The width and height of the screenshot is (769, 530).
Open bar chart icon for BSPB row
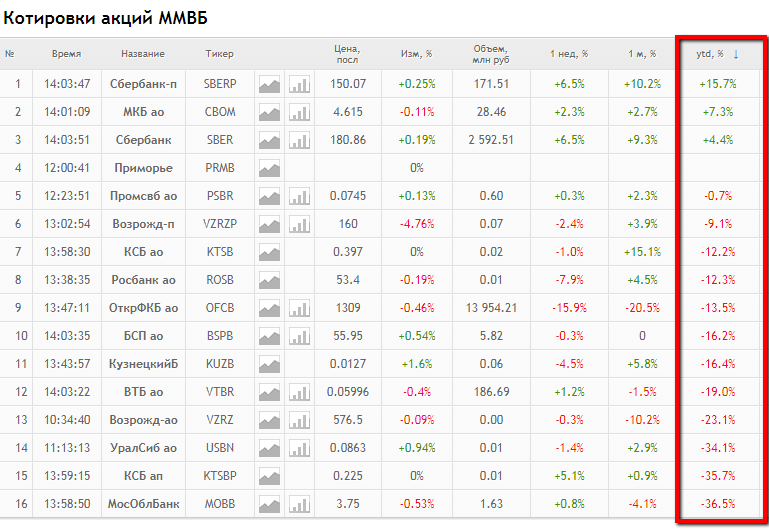[x=299, y=336]
